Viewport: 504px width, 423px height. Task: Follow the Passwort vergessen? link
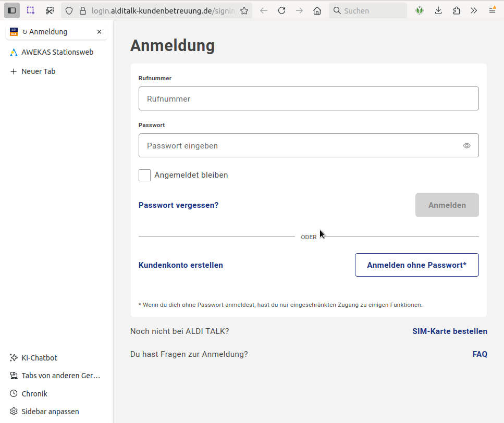click(x=178, y=205)
